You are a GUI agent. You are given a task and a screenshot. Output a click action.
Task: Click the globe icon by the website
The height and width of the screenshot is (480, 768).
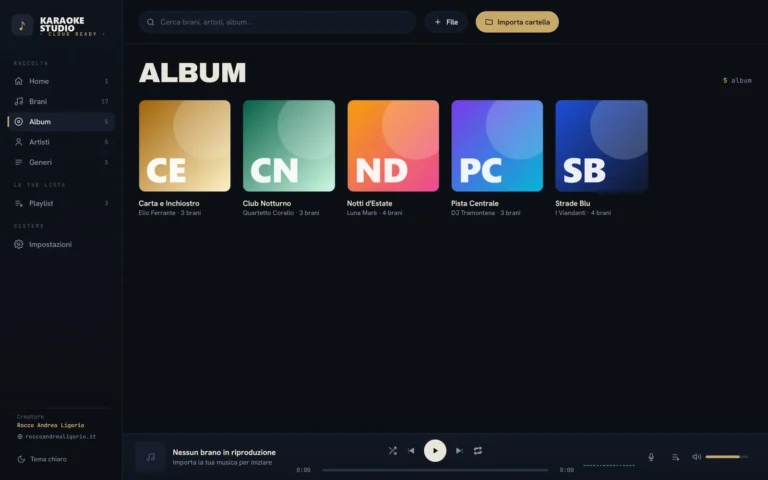tap(20, 436)
